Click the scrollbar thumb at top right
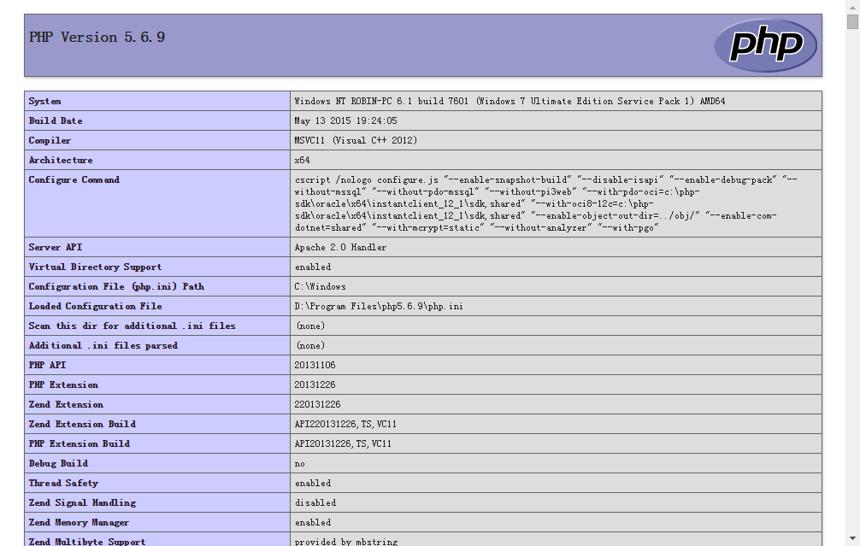The image size is (860, 546). [x=852, y=22]
